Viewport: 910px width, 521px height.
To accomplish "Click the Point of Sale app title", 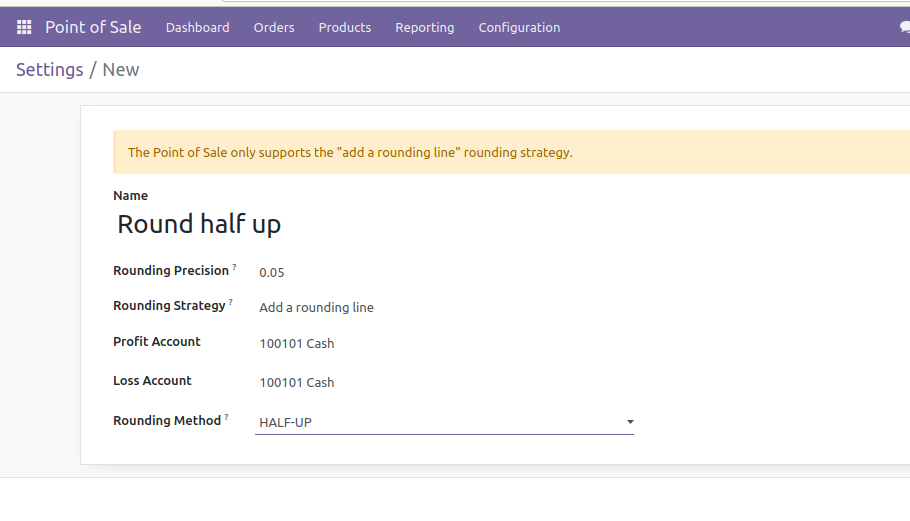I will [93, 27].
